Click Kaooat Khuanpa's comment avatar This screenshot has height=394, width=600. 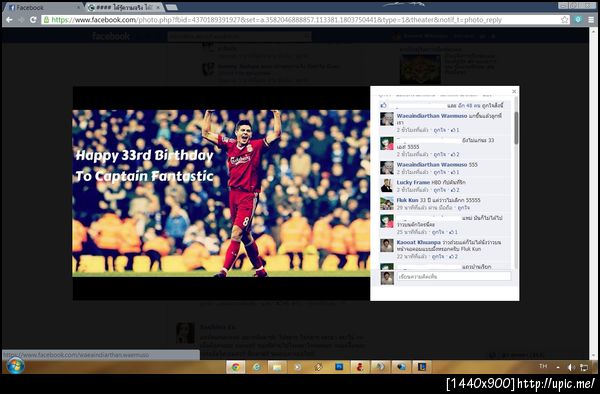click(387, 246)
